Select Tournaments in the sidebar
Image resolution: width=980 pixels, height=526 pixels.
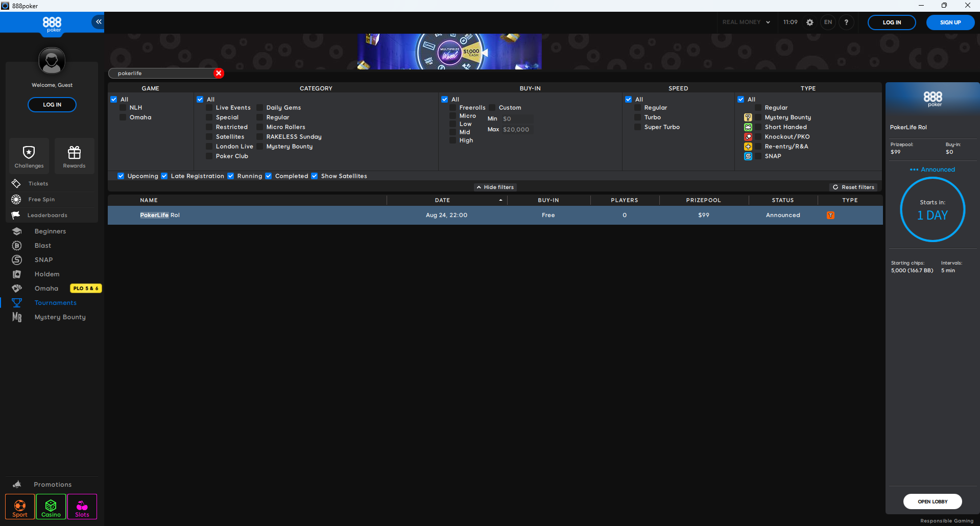click(55, 303)
